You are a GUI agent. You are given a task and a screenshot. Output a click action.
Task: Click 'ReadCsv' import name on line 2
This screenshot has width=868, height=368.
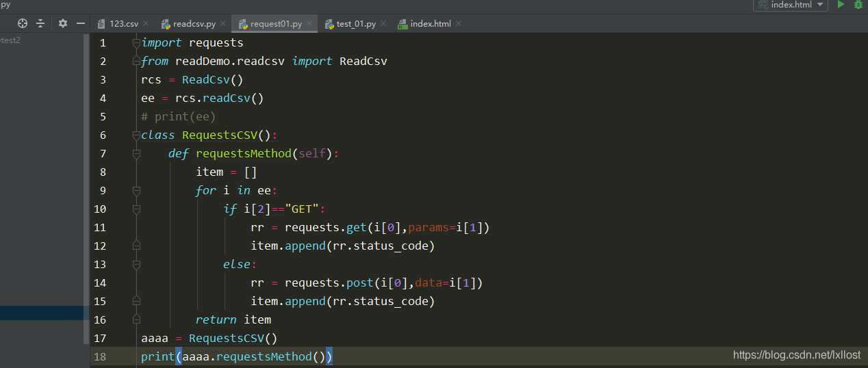363,62
